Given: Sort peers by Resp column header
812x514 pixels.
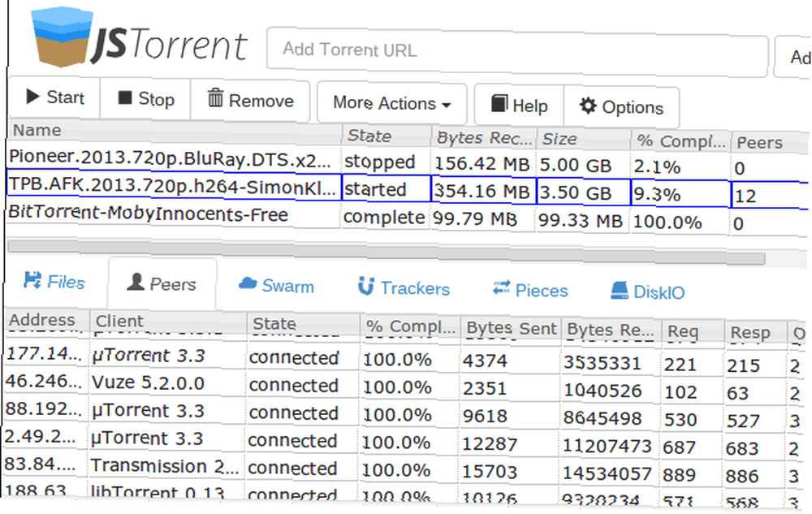Looking at the screenshot, I should (755, 333).
